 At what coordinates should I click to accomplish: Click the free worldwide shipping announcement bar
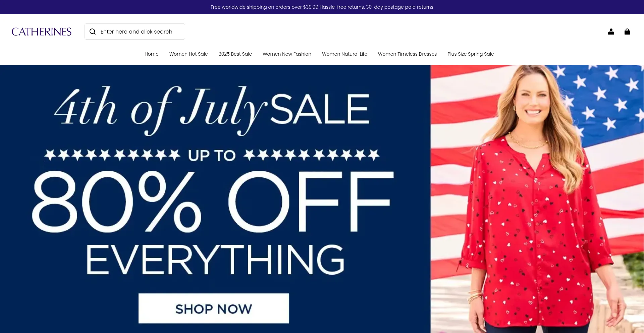[x=322, y=7]
